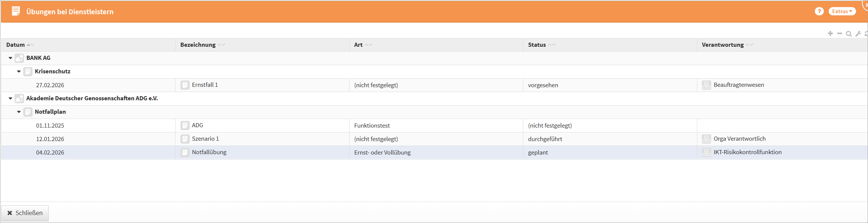
Task: Sort table by Verantwortung column
Action: coord(722,45)
